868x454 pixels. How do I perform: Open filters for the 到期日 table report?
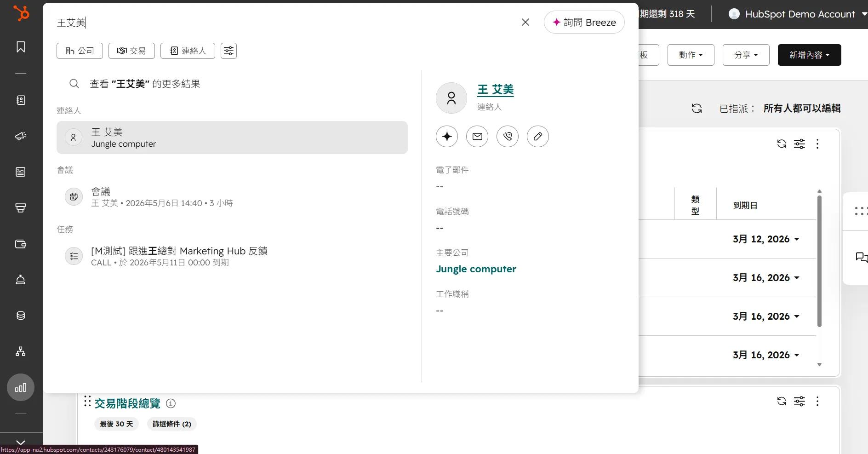[x=799, y=144]
